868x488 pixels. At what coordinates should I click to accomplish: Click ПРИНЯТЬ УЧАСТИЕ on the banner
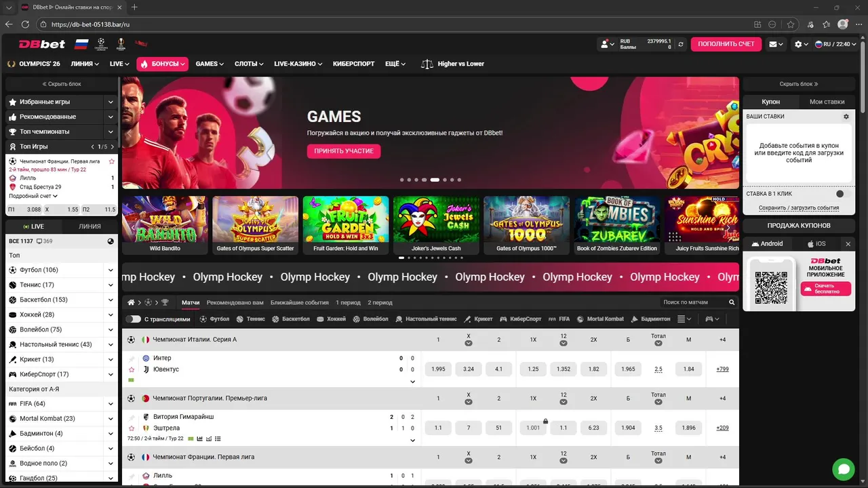[344, 151]
